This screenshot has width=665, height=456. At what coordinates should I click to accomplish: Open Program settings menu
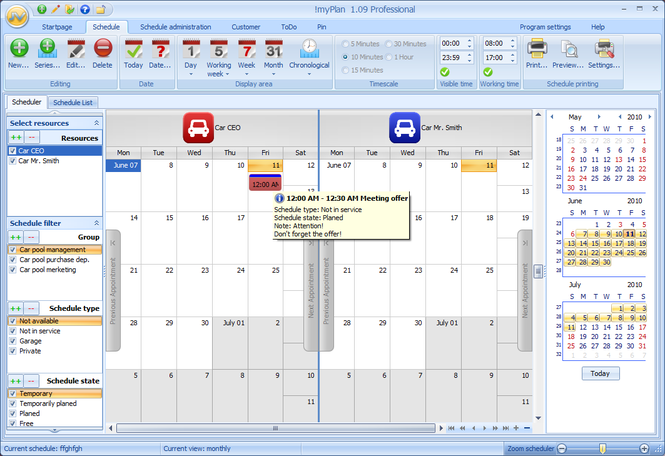pyautogui.click(x=545, y=27)
